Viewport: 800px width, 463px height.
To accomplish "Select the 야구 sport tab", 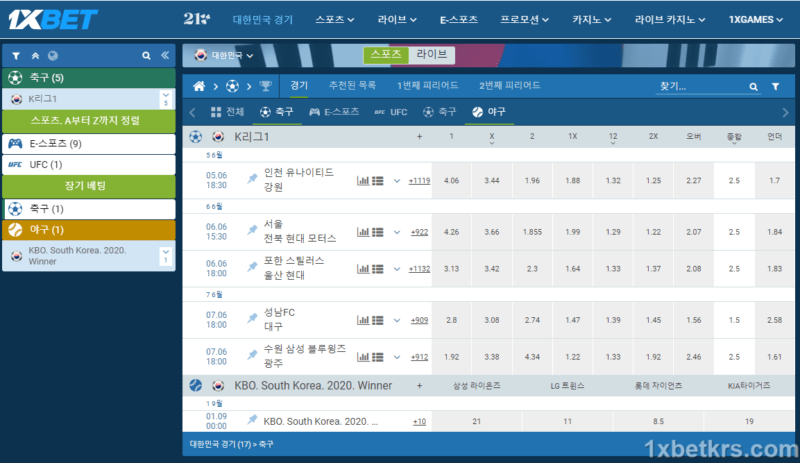I will [489, 112].
